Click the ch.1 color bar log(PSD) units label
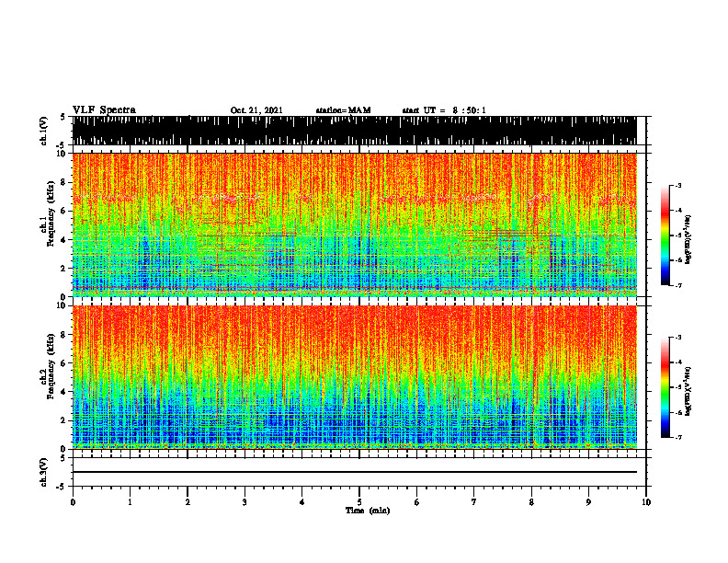The image size is (728, 563). (688, 240)
